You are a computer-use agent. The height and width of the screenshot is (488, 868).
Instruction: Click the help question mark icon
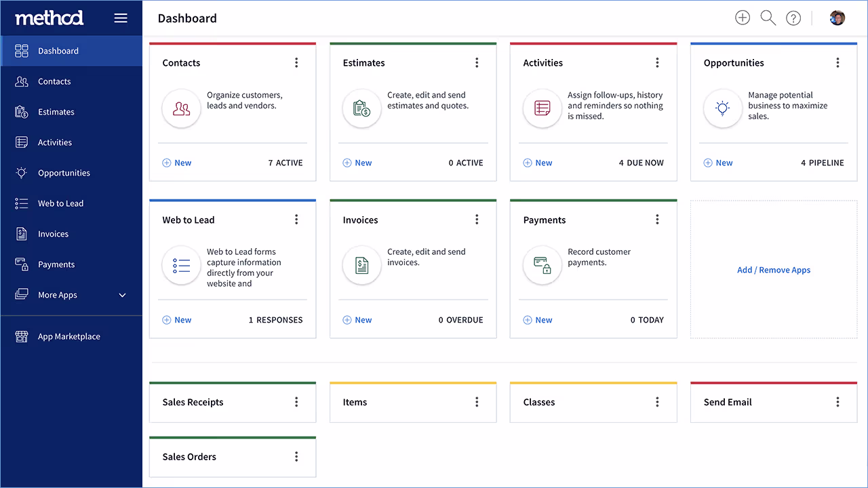point(793,18)
